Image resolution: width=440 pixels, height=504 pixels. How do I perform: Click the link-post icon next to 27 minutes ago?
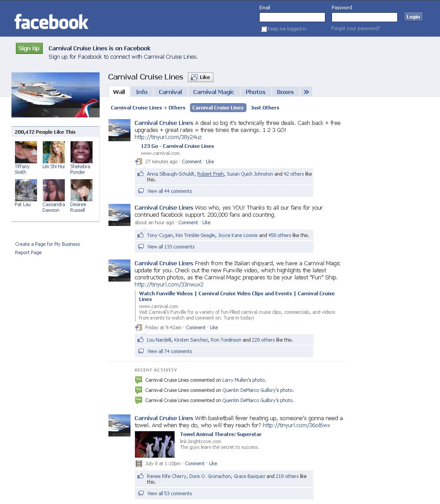138,162
